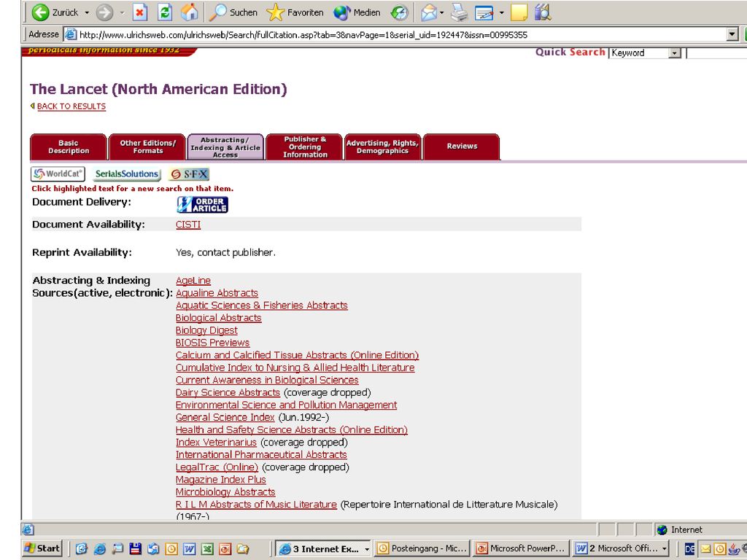Open International Pharmaceutical Abstracts link
747x560 pixels.
(x=261, y=454)
